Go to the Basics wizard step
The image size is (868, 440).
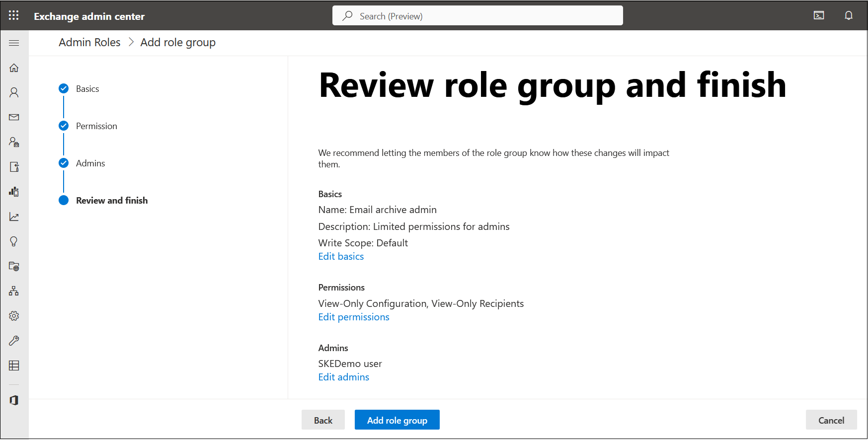click(87, 89)
